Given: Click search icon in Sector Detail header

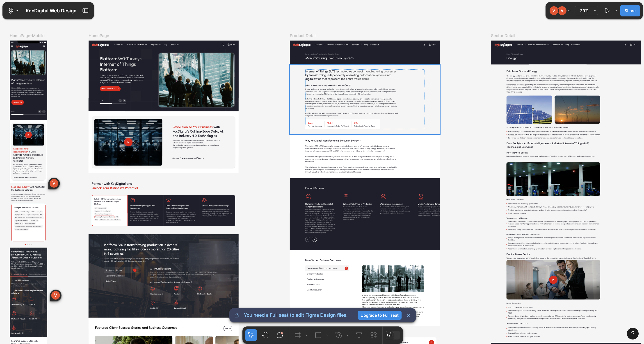Looking at the screenshot, I should click(625, 45).
